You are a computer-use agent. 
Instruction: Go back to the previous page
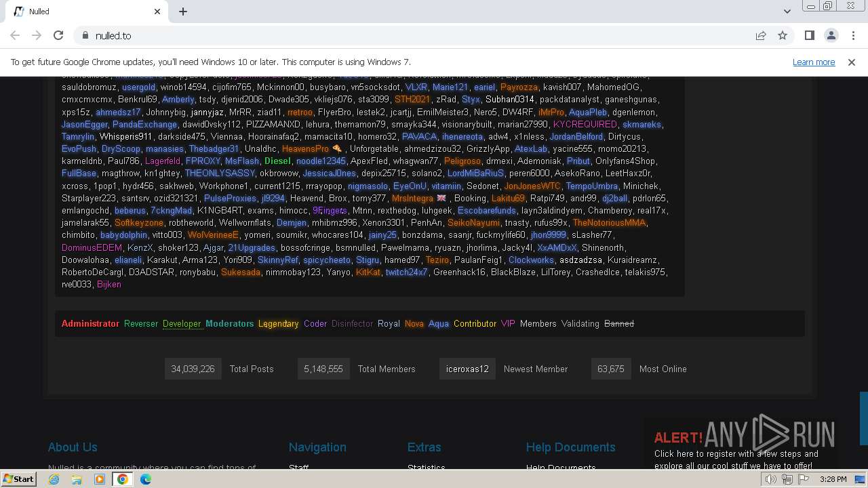point(15,35)
